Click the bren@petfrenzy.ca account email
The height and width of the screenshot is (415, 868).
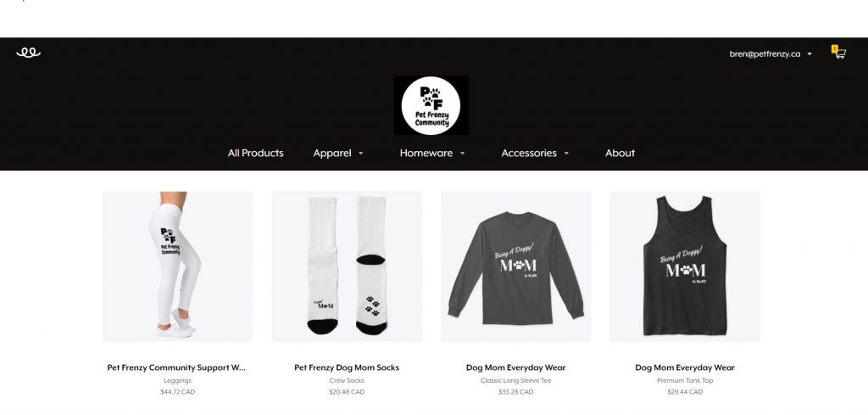pyautogui.click(x=765, y=53)
